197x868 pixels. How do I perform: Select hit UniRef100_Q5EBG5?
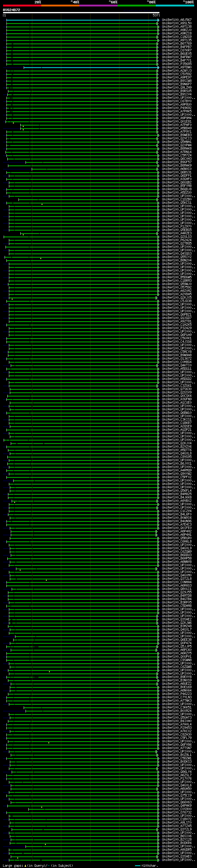tap(177, 230)
